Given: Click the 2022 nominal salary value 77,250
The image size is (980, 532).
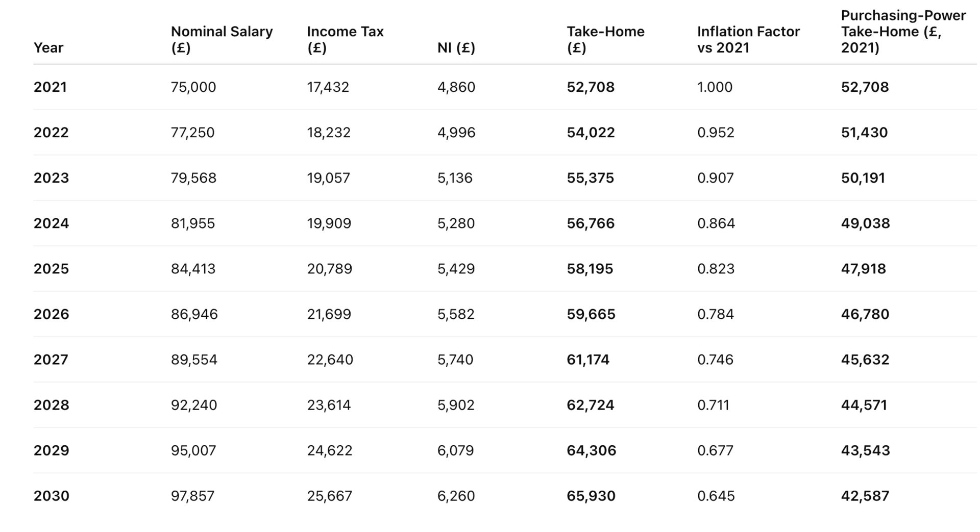Looking at the screenshot, I should pos(192,133).
